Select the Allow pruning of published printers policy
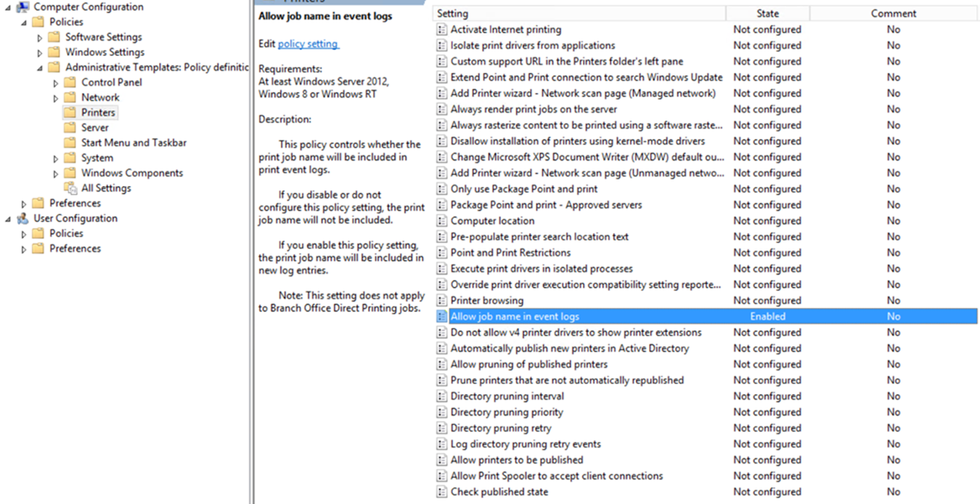The height and width of the screenshot is (504, 980). click(528, 365)
